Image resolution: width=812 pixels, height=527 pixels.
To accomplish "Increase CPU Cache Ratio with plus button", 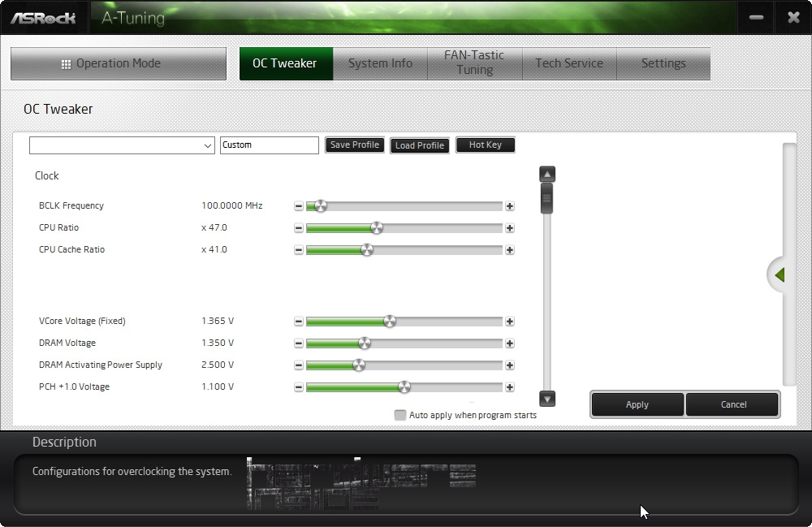I will pyautogui.click(x=510, y=250).
